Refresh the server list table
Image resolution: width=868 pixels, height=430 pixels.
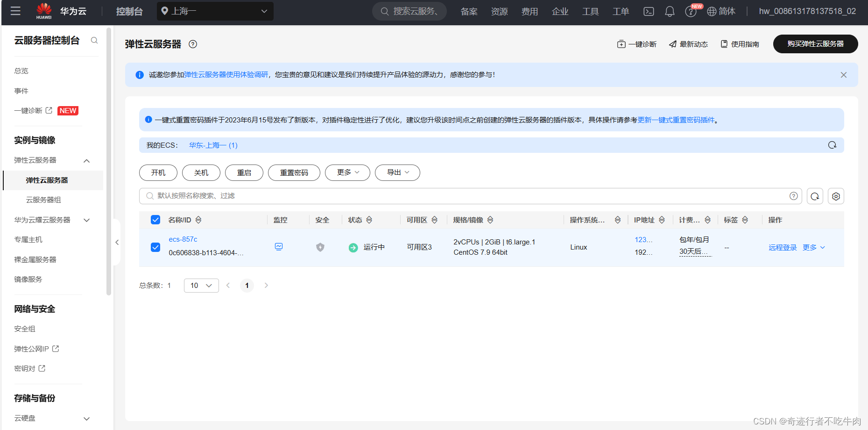tap(815, 196)
